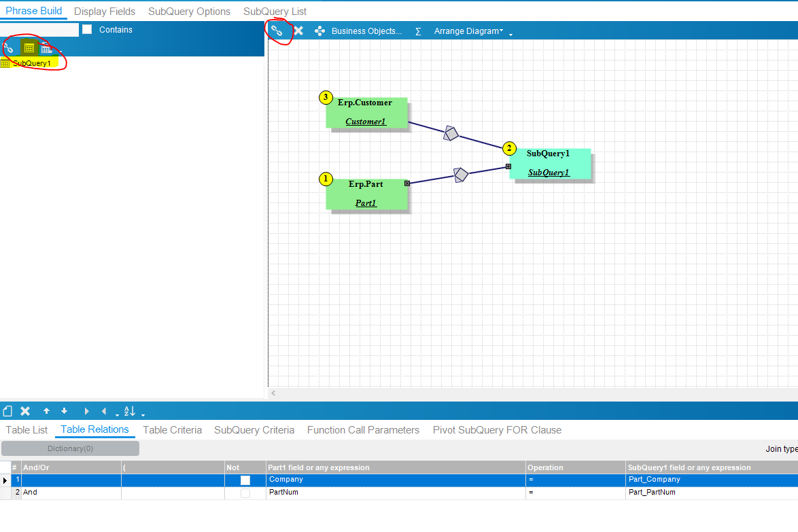Click the Business Objects node icon
The height and width of the screenshot is (532, 798).
point(319,31)
